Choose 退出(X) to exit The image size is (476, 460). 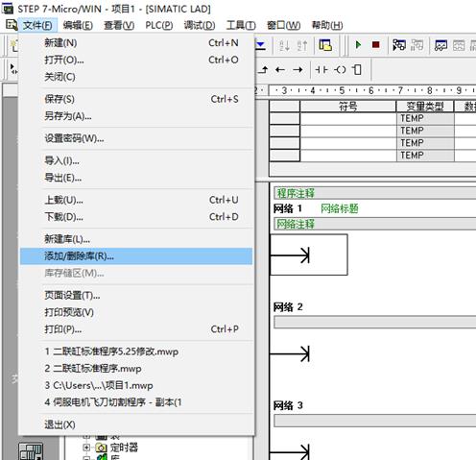pos(136,424)
